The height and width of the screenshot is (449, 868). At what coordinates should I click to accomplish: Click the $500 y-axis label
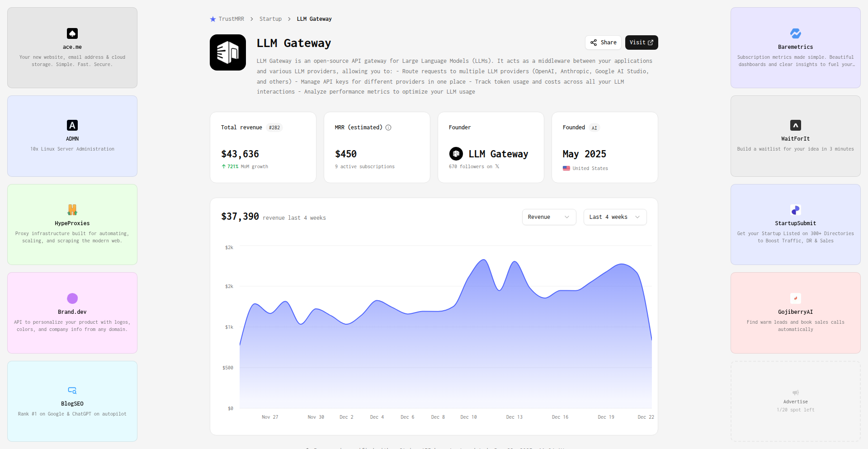click(x=228, y=368)
